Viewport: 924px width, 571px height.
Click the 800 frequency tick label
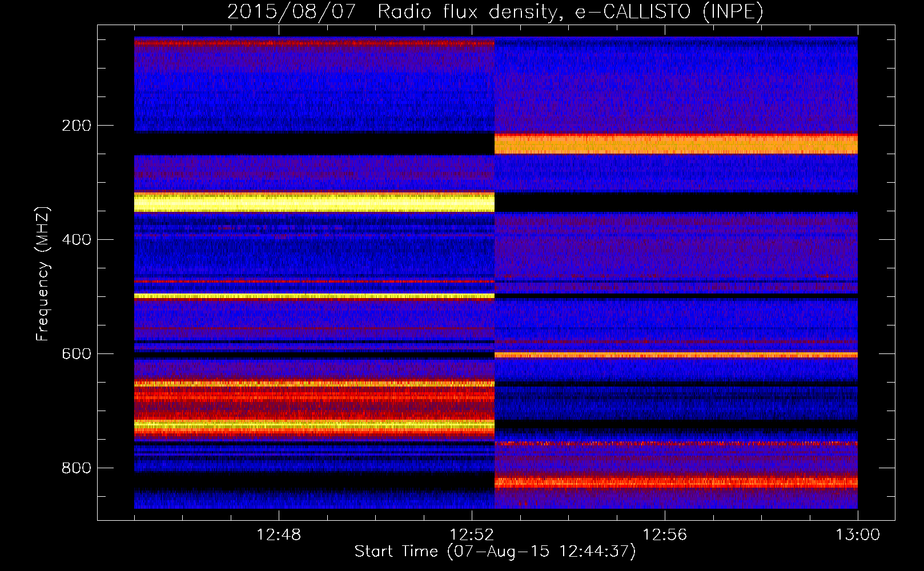click(77, 468)
